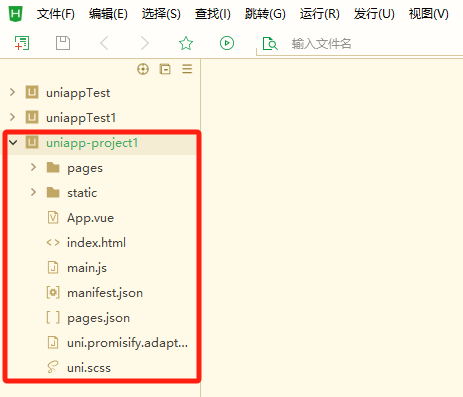Click the uniappTest1 project icon
Image resolution: width=463 pixels, height=397 pixels.
click(32, 117)
